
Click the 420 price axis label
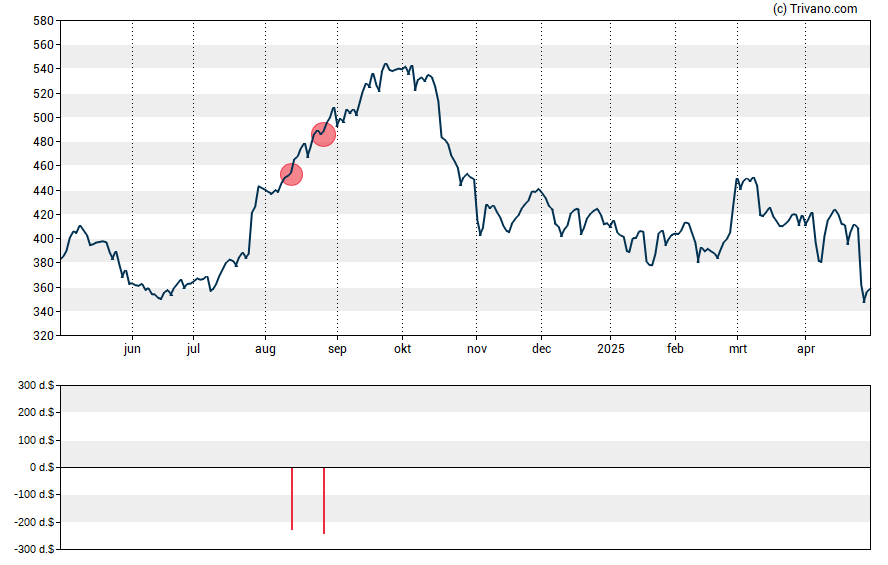click(x=44, y=215)
